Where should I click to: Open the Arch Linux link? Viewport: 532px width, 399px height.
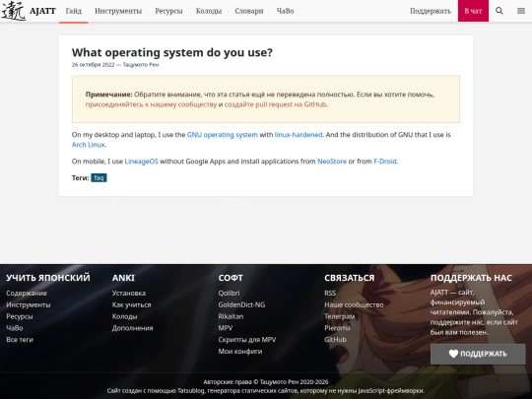coord(89,145)
